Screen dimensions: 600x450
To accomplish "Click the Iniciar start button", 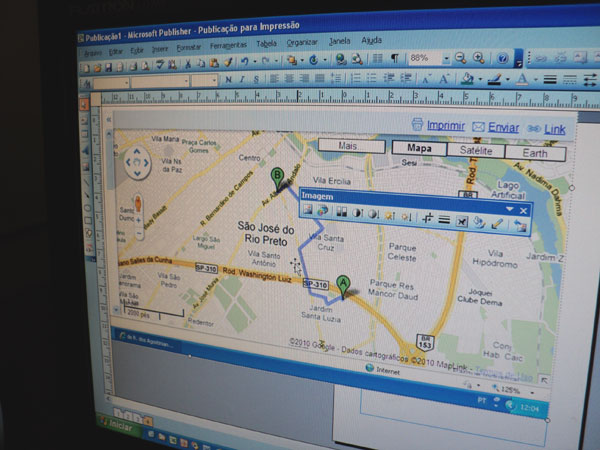I will click(117, 424).
